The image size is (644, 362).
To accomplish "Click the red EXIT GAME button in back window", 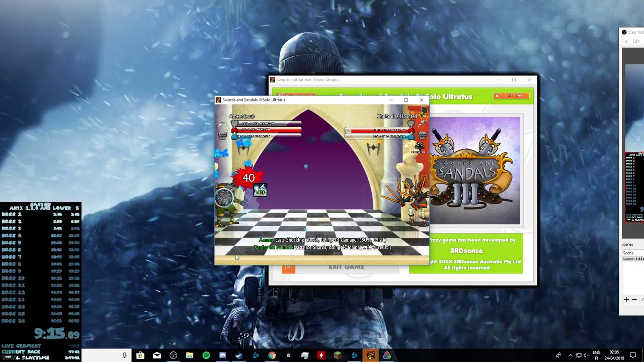I will [x=512, y=96].
